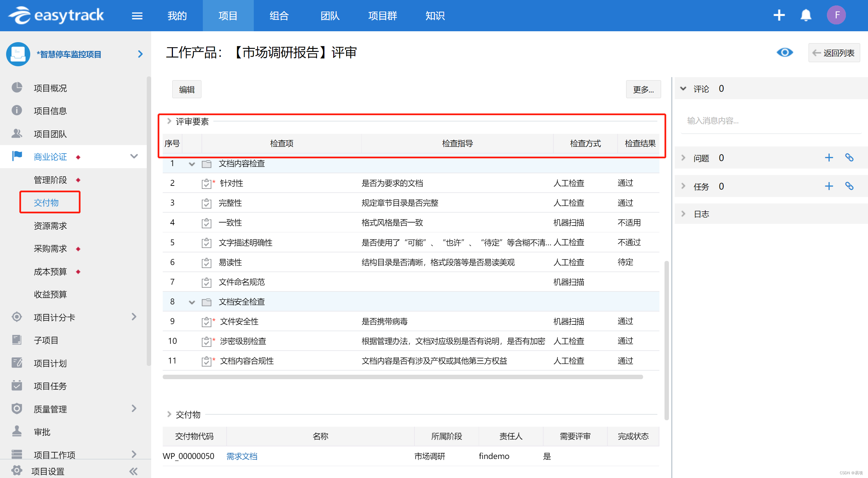Expand the project switcher arrow
This screenshot has width=868, height=478.
[140, 54]
